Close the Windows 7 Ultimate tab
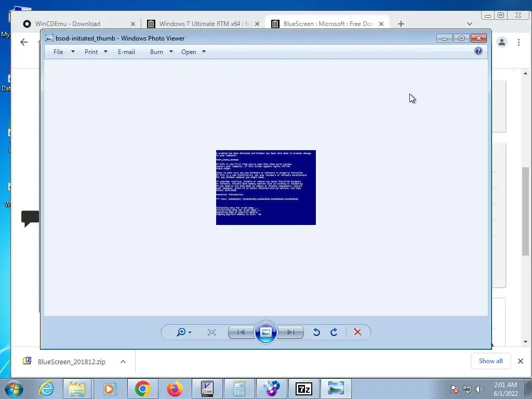Screen dimensions: 532x399 tap(257, 24)
